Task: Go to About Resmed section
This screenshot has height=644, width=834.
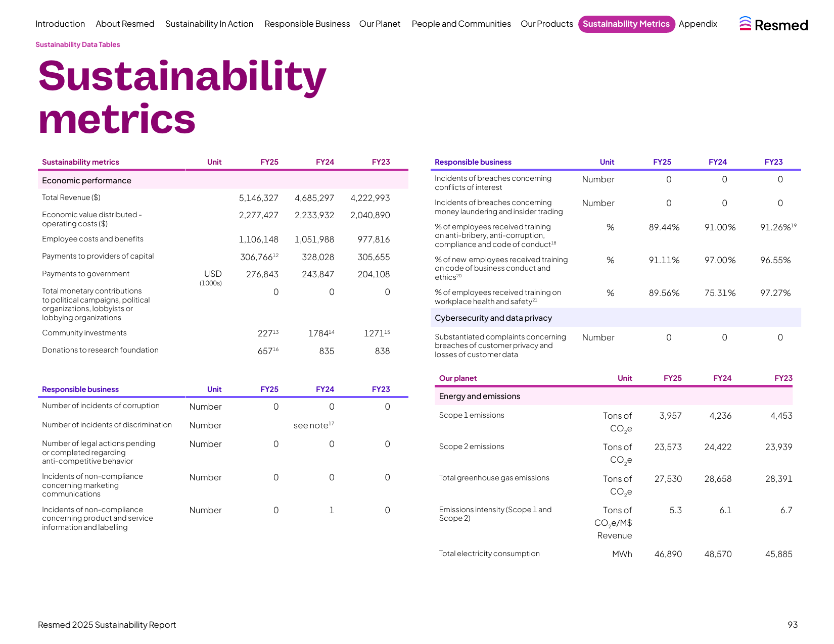Action: 125,24
